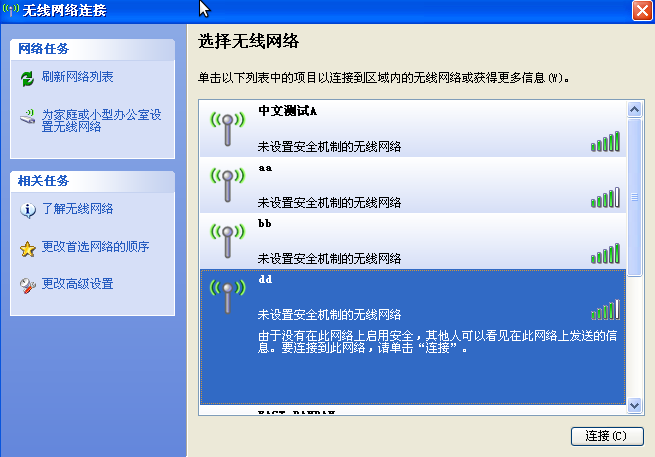Open 刷新网络列表 link
This screenshot has height=457, width=655.
77,77
